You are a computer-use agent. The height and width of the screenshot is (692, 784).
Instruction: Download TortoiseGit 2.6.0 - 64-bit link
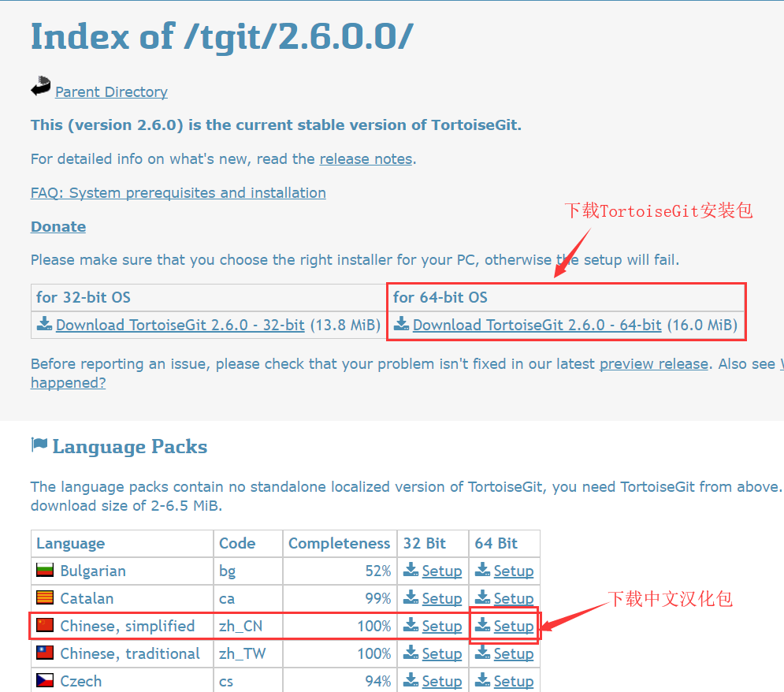click(537, 325)
